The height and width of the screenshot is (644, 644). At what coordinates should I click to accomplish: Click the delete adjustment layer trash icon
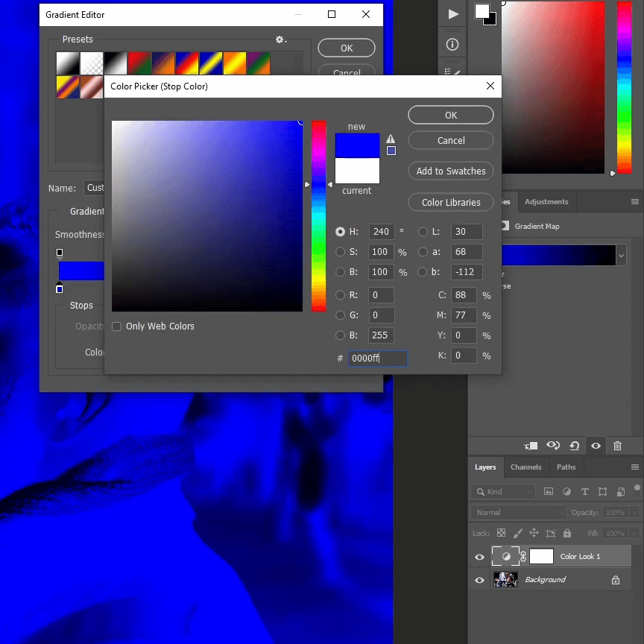coord(617,446)
